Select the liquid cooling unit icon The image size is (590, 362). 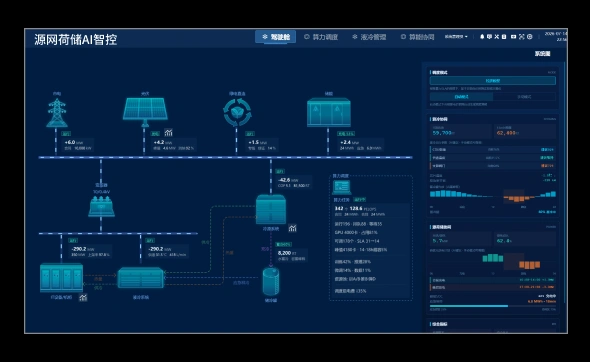[141, 278]
